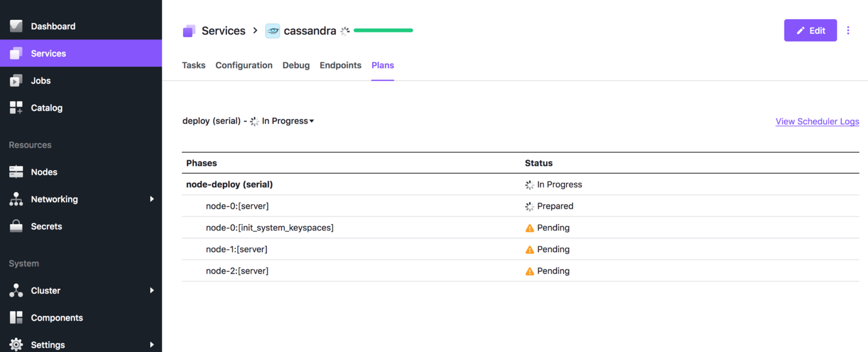
Task: Open the Debug tab
Action: coord(296,65)
